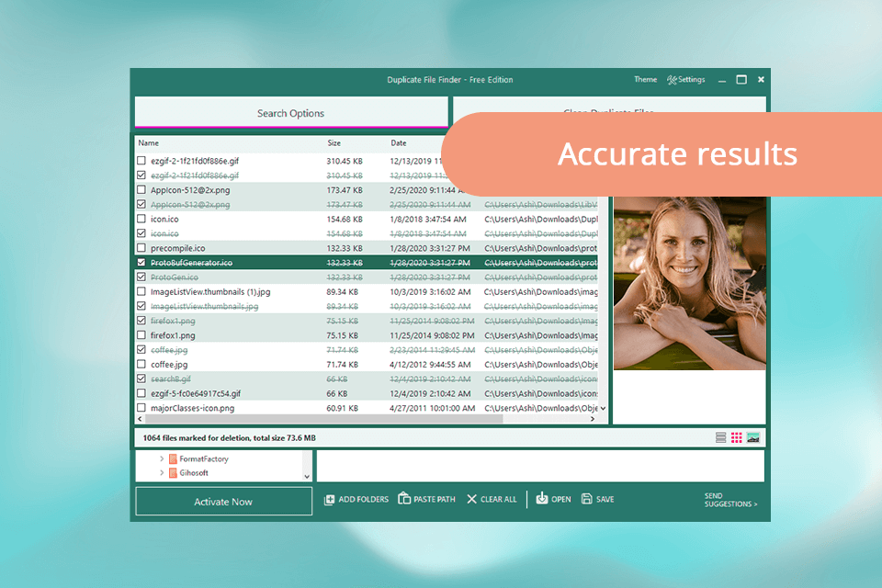Click the Add Folders plus icon
The width and height of the screenshot is (882, 588).
330,500
